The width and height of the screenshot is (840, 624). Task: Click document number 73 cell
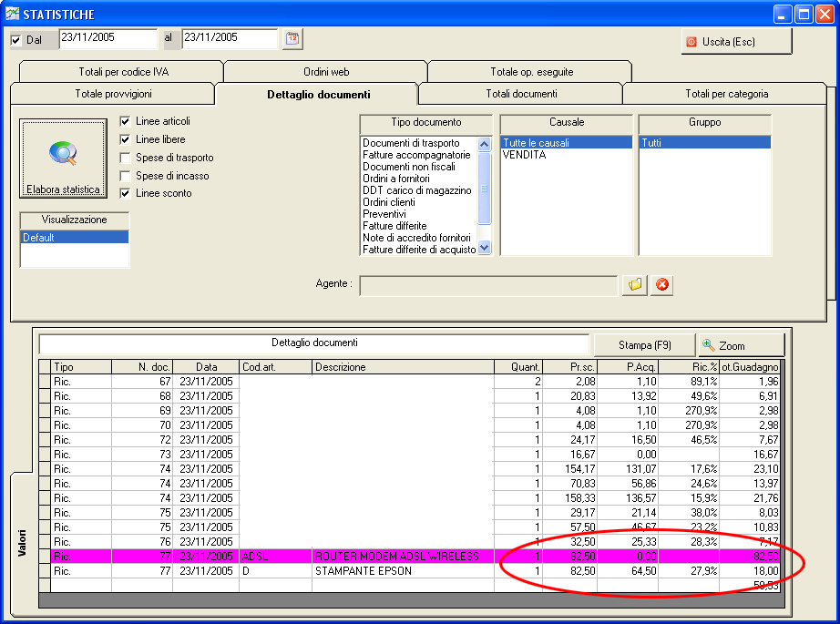[142, 455]
